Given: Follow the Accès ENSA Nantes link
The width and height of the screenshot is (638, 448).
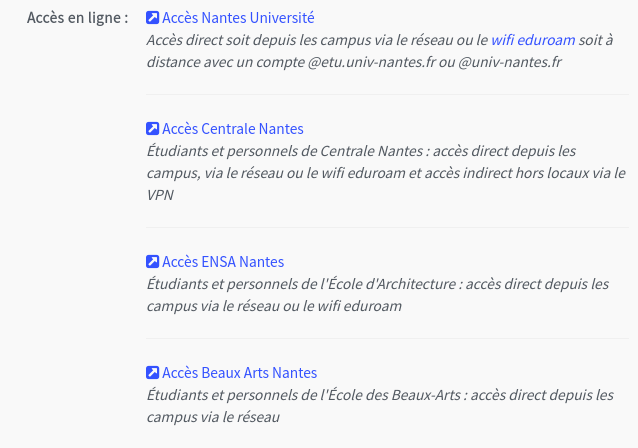Looking at the screenshot, I should click(x=223, y=262).
